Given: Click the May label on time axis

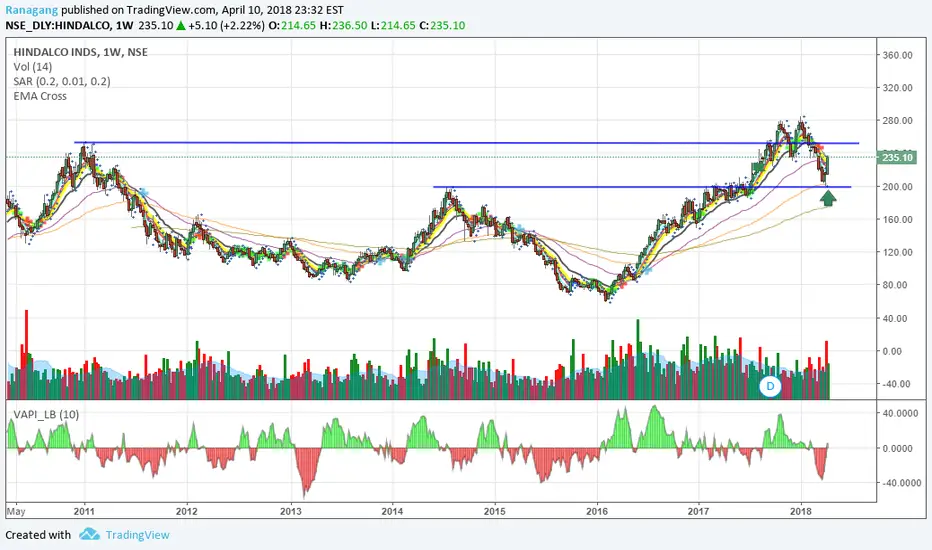Looking at the screenshot, I should point(16,511).
